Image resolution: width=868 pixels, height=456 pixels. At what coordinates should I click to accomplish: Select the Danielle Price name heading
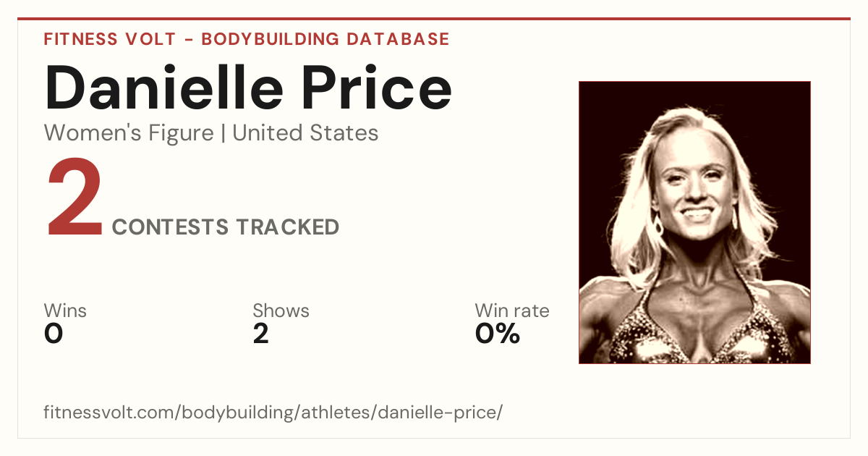click(x=248, y=89)
